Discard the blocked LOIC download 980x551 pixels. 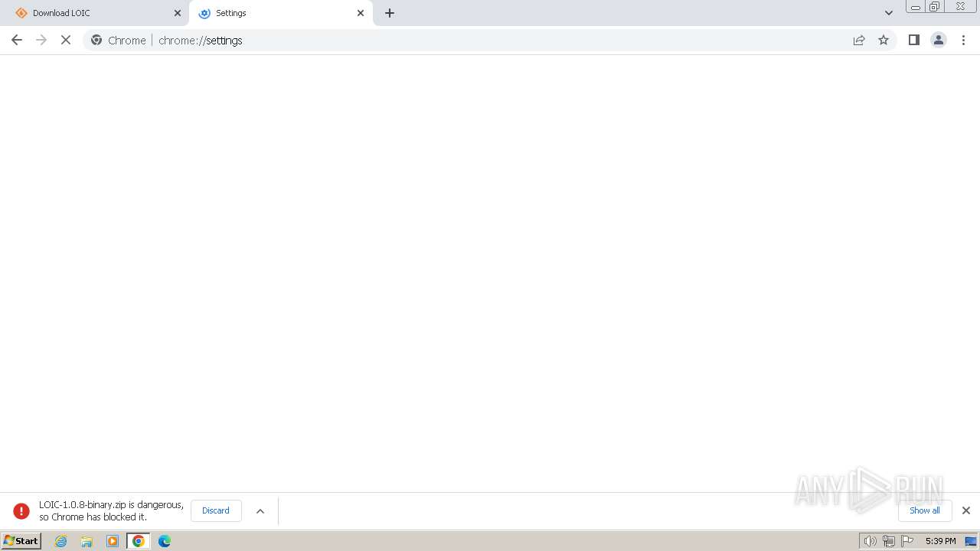point(216,511)
